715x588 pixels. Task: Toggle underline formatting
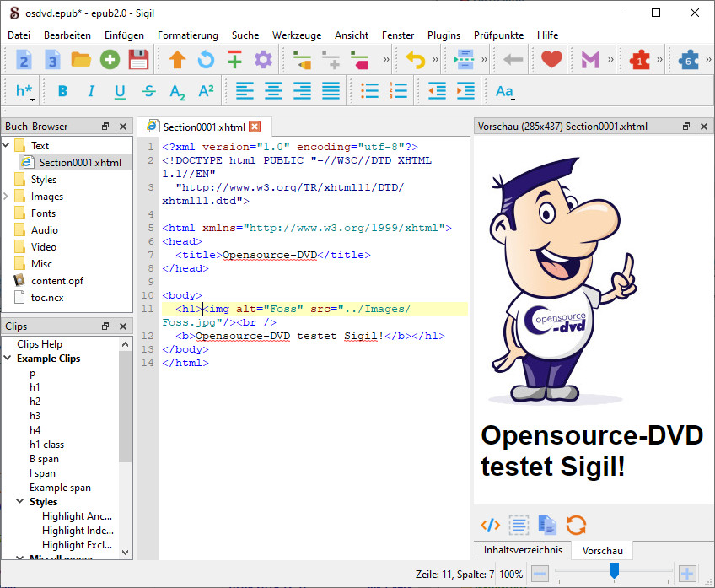click(x=120, y=91)
